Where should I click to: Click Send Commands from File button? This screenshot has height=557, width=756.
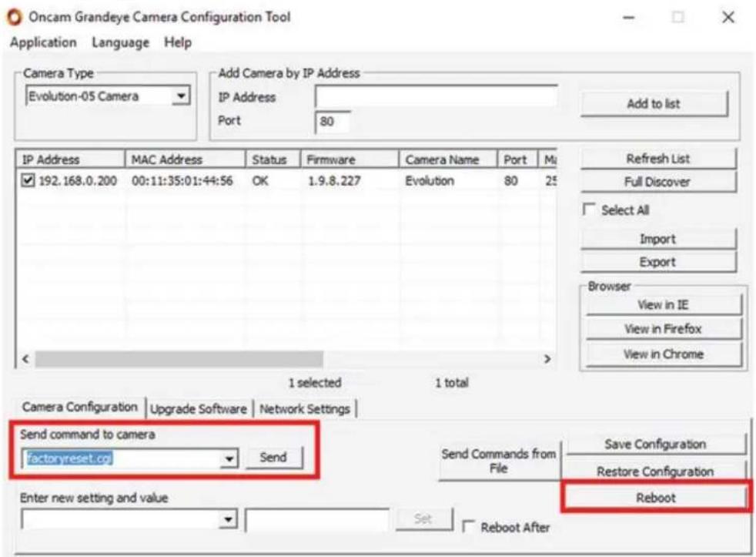499,461
